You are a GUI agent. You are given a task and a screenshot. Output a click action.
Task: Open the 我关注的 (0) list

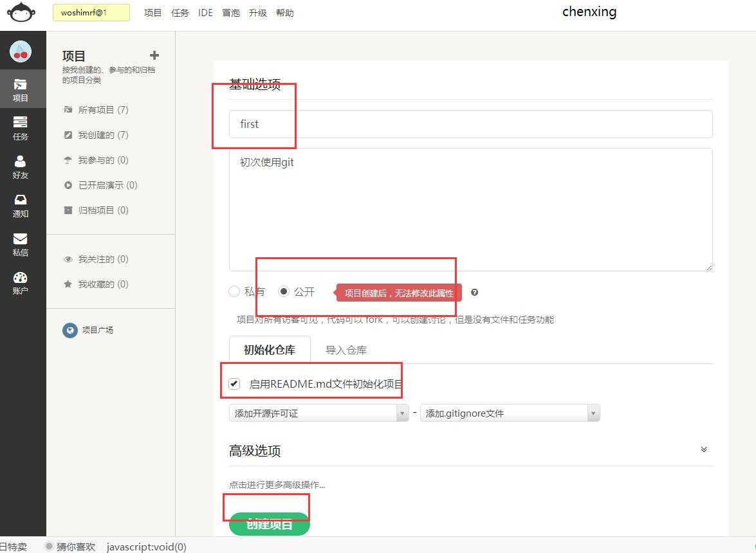coord(103,259)
